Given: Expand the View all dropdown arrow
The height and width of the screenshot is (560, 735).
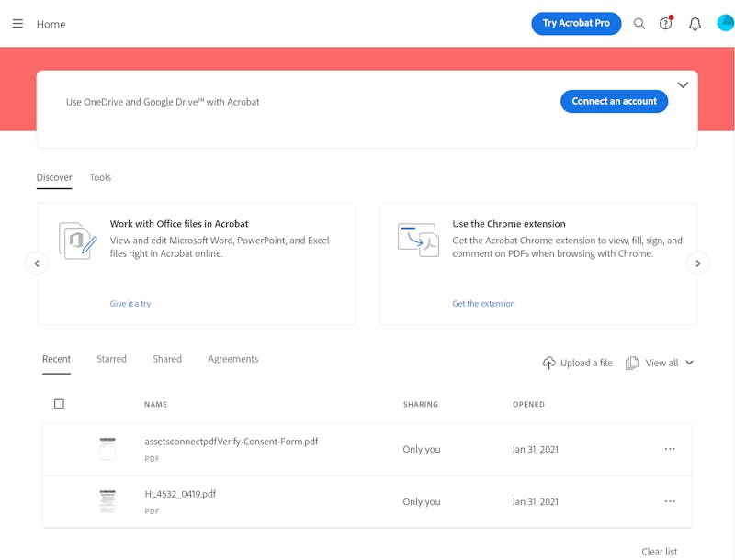Looking at the screenshot, I should coord(689,363).
